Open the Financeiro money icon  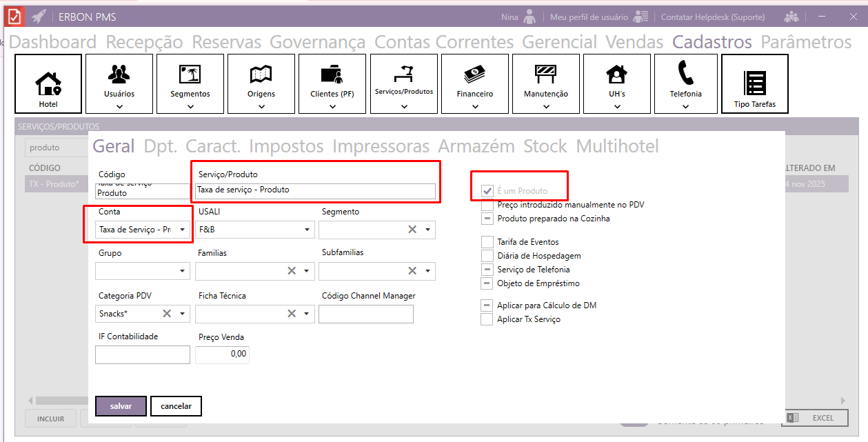pyautogui.click(x=475, y=73)
